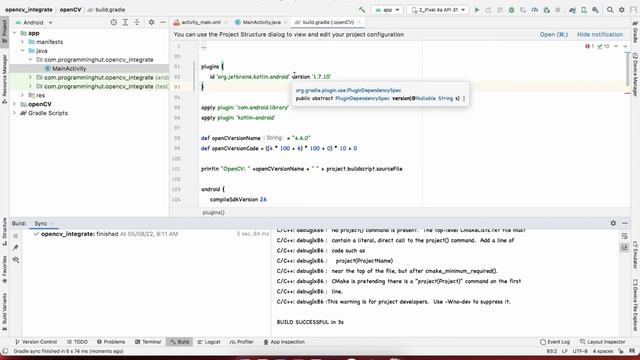640x360 pixels.
Task: Expand the manifests folder
Action: [22, 42]
